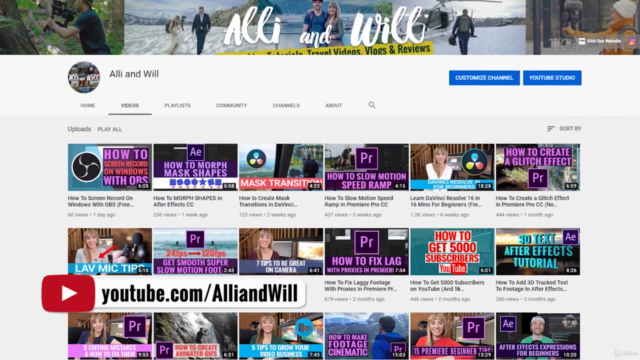The image size is (640, 360).
Task: Open the Channels tab
Action: pos(286,105)
